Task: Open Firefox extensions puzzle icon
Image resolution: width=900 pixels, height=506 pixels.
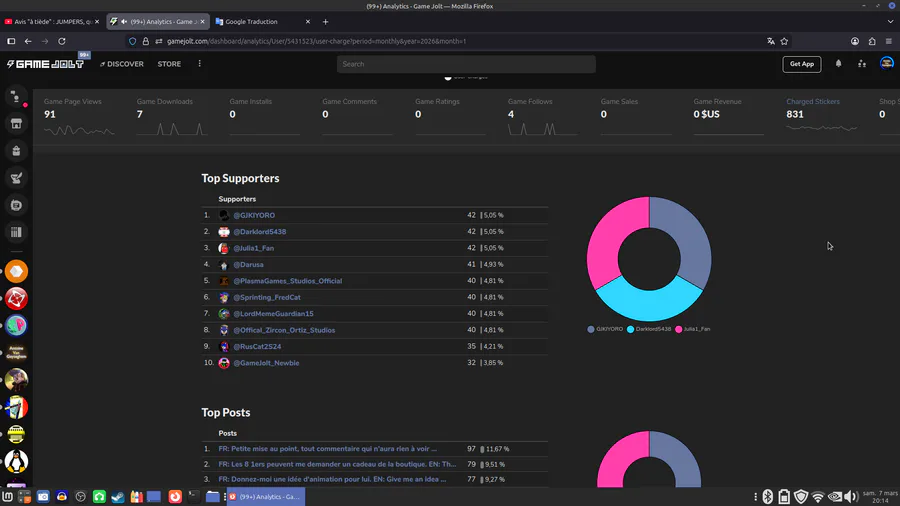Action: (872, 41)
